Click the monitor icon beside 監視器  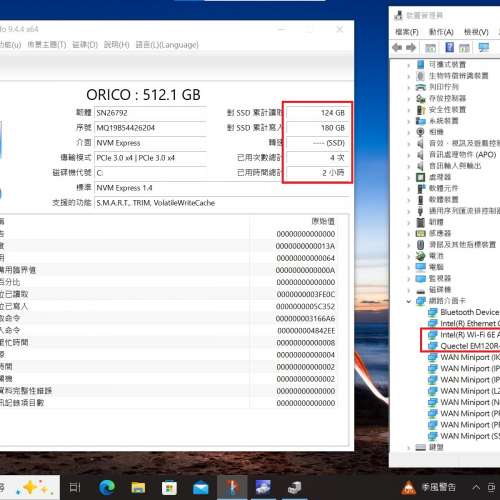click(x=421, y=279)
